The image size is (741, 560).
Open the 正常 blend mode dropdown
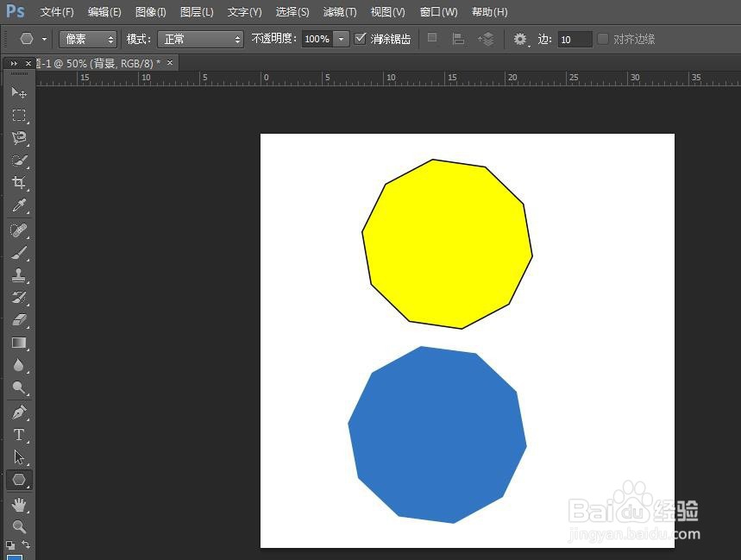click(200, 39)
